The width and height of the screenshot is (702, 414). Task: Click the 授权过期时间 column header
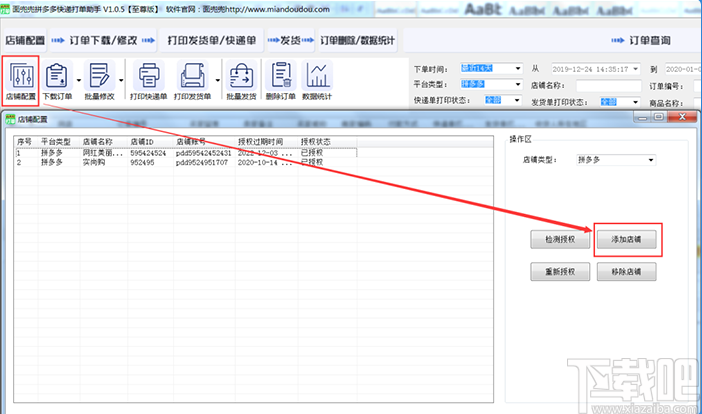[x=267, y=142]
